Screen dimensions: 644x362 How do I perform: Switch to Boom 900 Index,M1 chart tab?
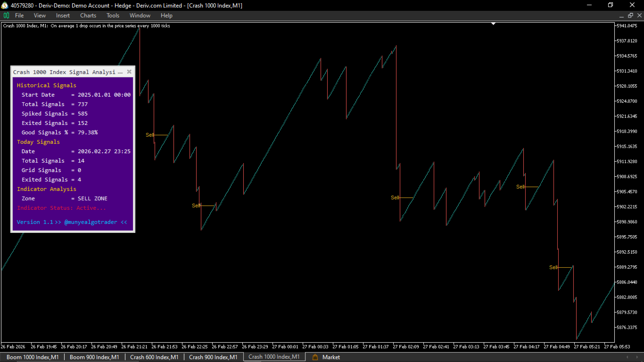click(x=94, y=357)
